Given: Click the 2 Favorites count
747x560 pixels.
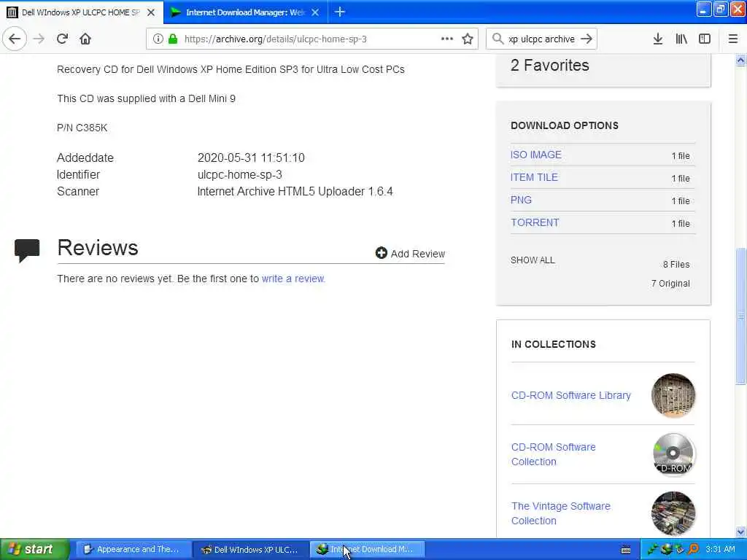Looking at the screenshot, I should [x=550, y=65].
